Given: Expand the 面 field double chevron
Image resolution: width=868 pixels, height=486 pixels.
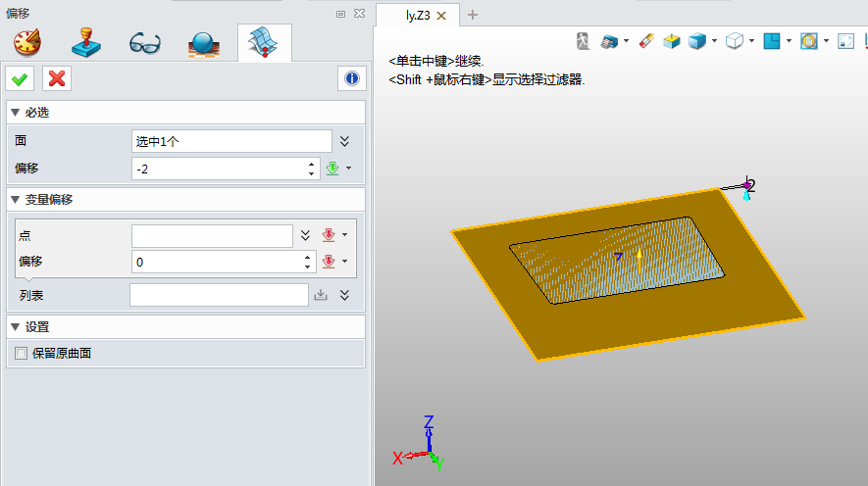Looking at the screenshot, I should click(x=344, y=141).
